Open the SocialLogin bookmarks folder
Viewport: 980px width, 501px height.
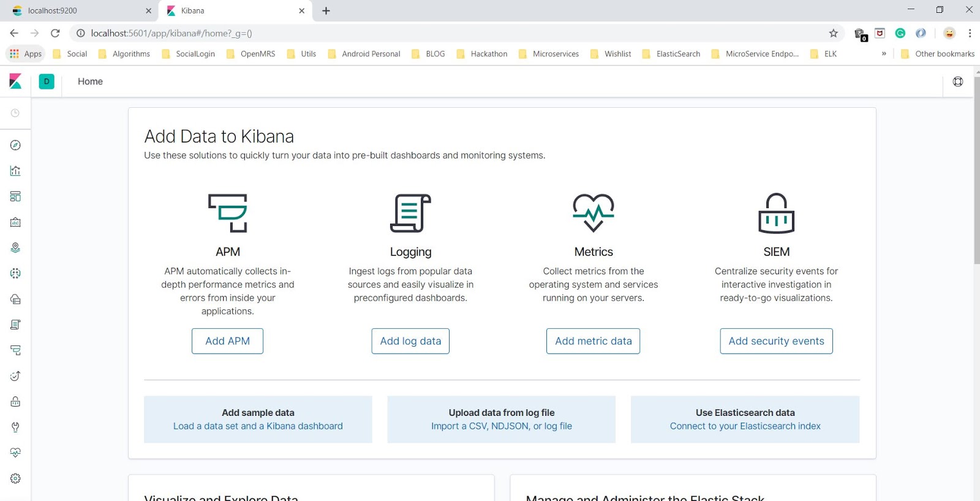pos(189,54)
